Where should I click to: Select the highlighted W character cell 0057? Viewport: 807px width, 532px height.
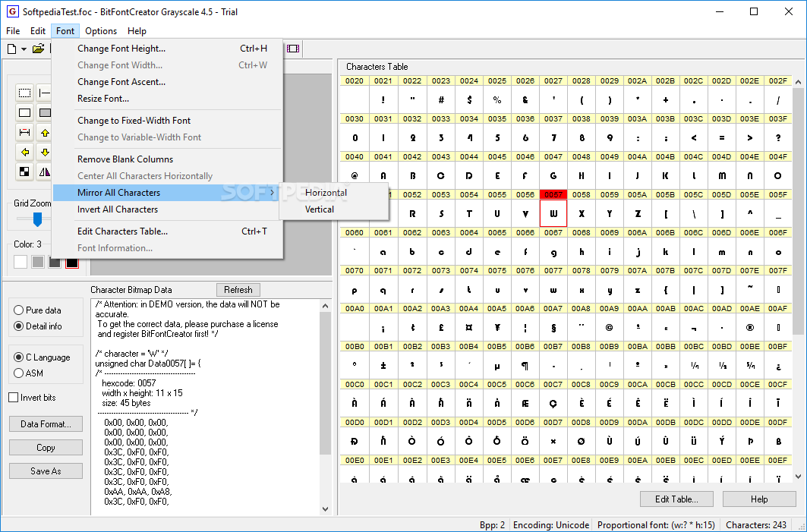point(553,213)
